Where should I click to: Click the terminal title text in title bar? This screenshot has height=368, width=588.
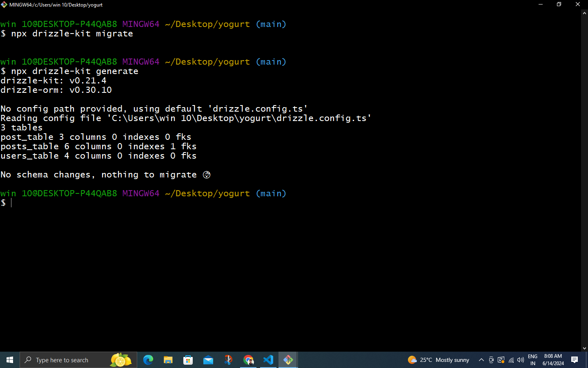tap(56, 5)
